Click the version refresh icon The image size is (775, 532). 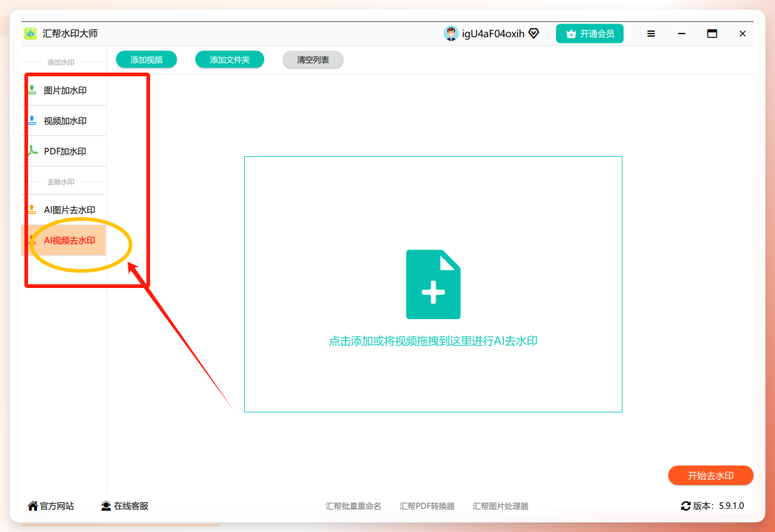[686, 506]
